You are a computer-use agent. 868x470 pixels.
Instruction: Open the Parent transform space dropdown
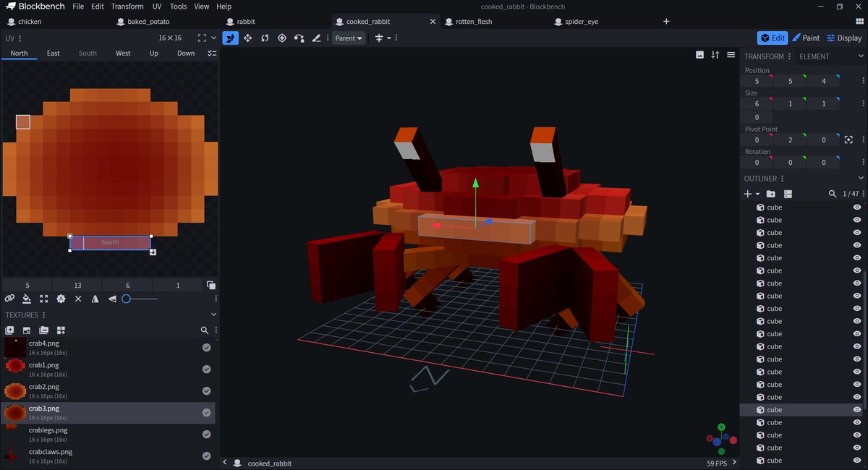pos(349,38)
